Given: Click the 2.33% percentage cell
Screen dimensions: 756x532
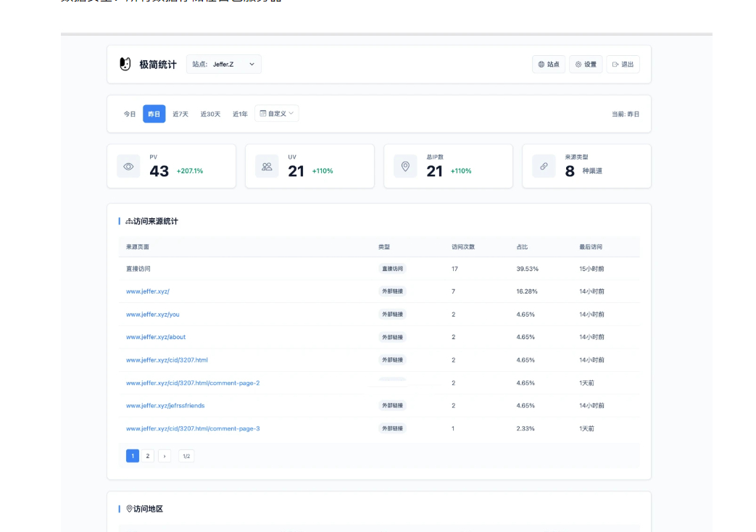Looking at the screenshot, I should (x=526, y=428).
